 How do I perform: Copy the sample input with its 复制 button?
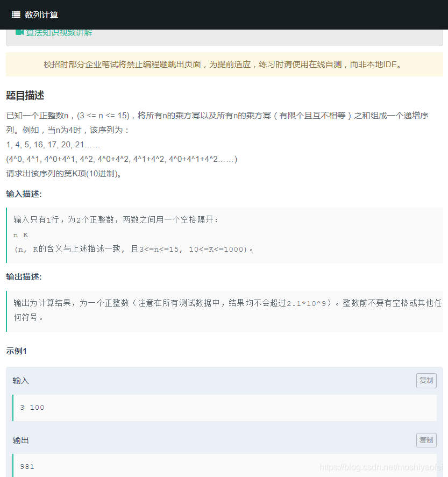pyautogui.click(x=426, y=381)
